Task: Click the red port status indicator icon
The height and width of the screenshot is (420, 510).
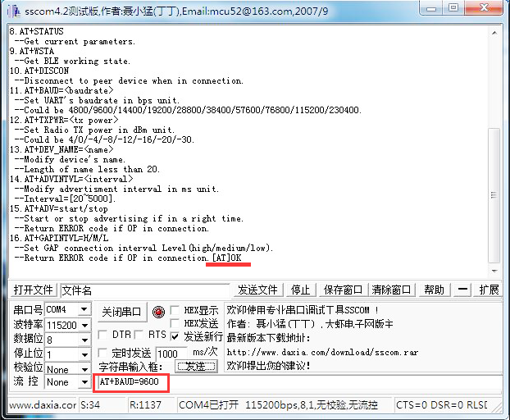Action: (158, 312)
